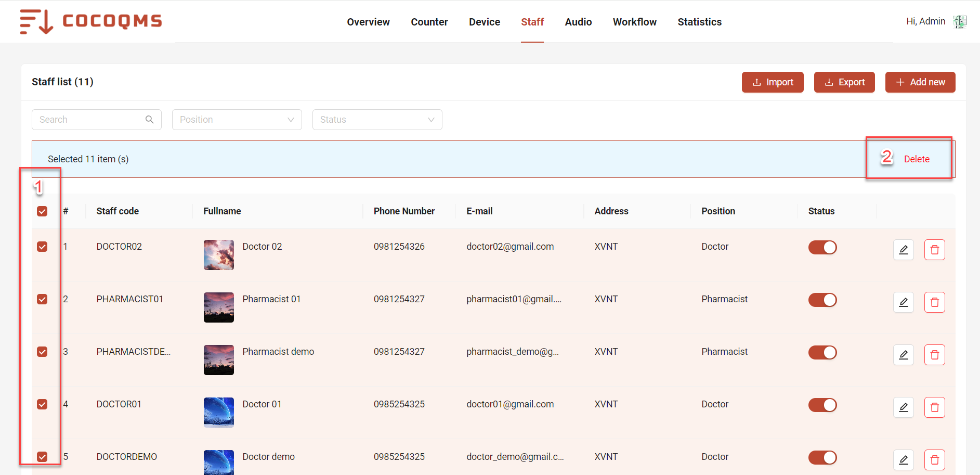The height and width of the screenshot is (475, 980).
Task: Click the trash icon for Pharmacist 01
Action: (934, 302)
